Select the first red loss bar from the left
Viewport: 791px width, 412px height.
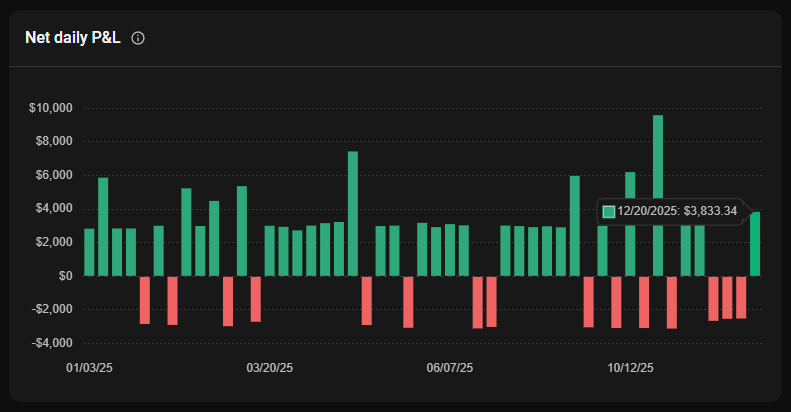(145, 299)
